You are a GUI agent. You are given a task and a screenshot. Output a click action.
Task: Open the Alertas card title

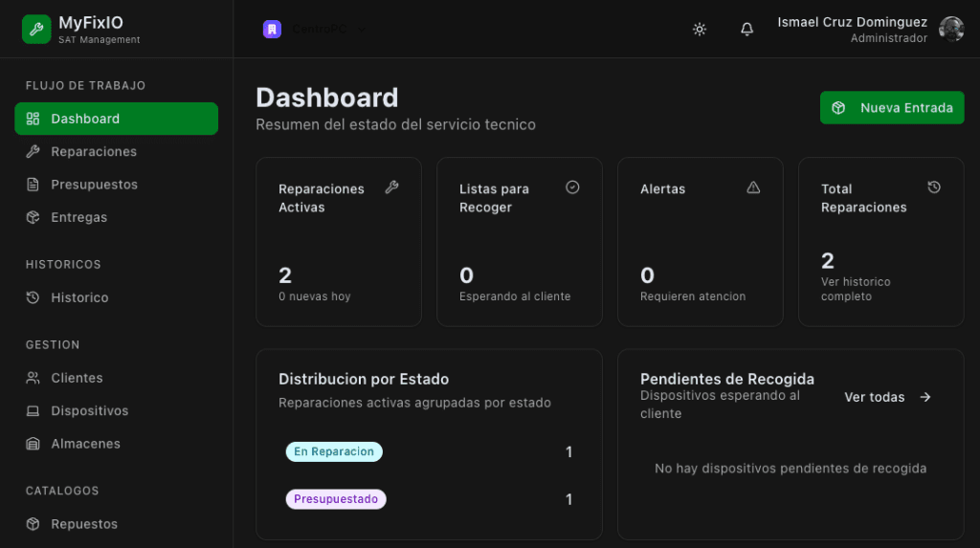pyautogui.click(x=662, y=189)
